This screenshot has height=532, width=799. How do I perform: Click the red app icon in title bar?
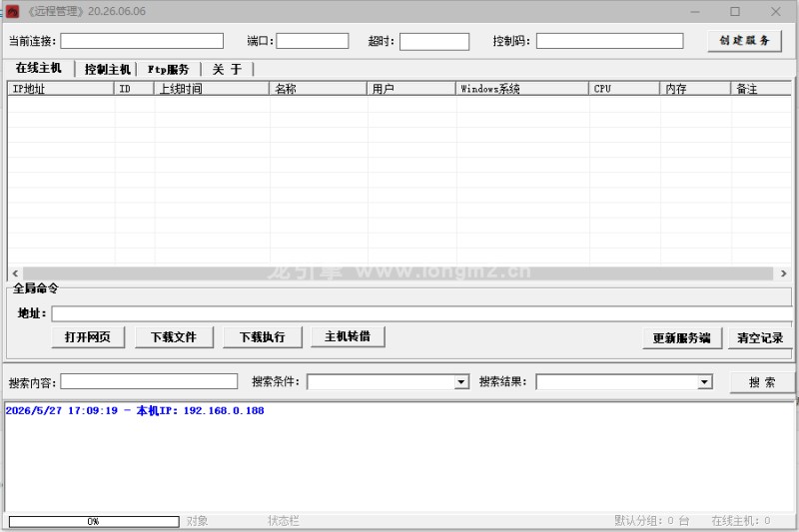[x=13, y=11]
